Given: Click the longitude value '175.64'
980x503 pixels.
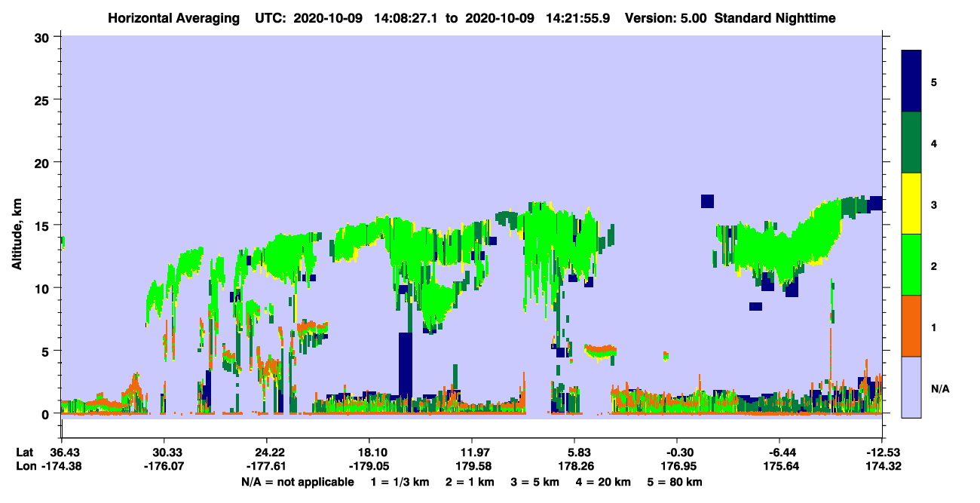Looking at the screenshot, I should tap(779, 467).
